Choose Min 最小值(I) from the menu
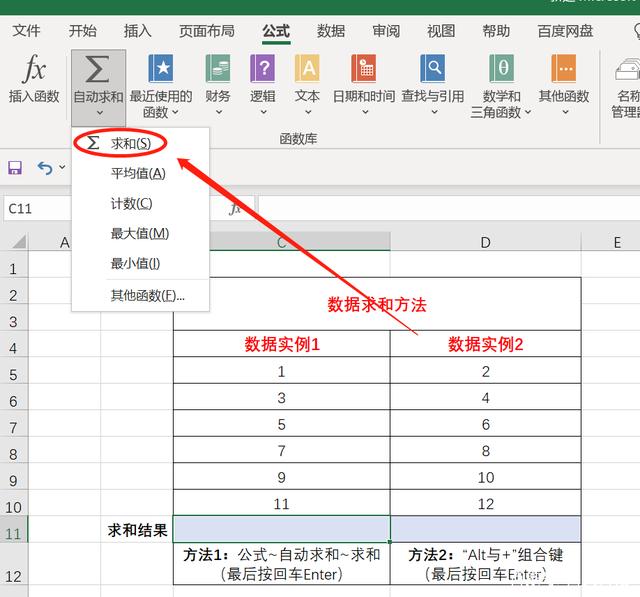The image size is (640, 597). [140, 264]
